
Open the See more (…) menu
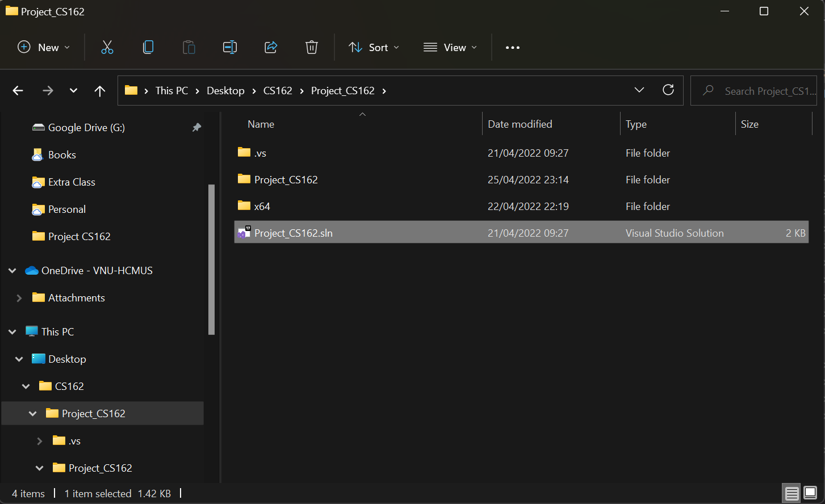[512, 47]
